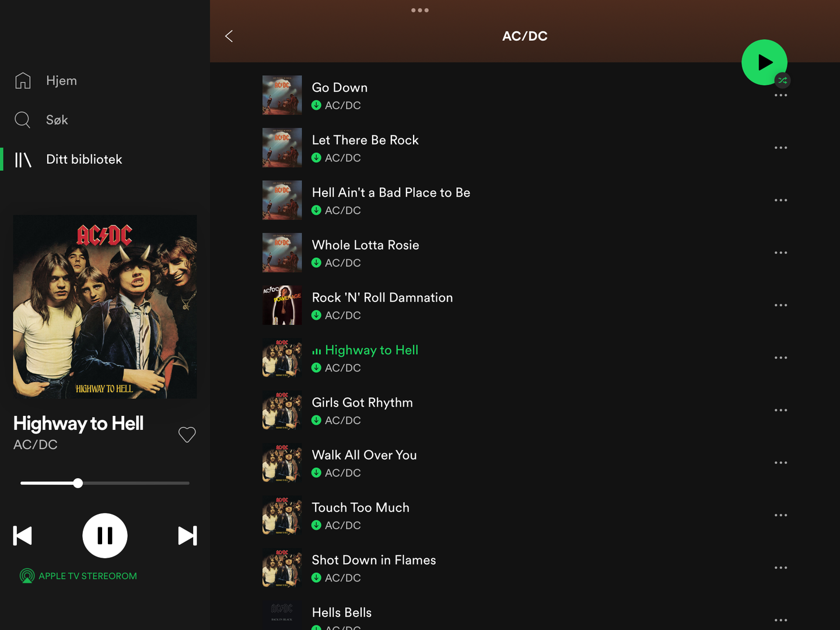Start playback with the green play button
Image resolution: width=840 pixels, height=630 pixels.
764,62
